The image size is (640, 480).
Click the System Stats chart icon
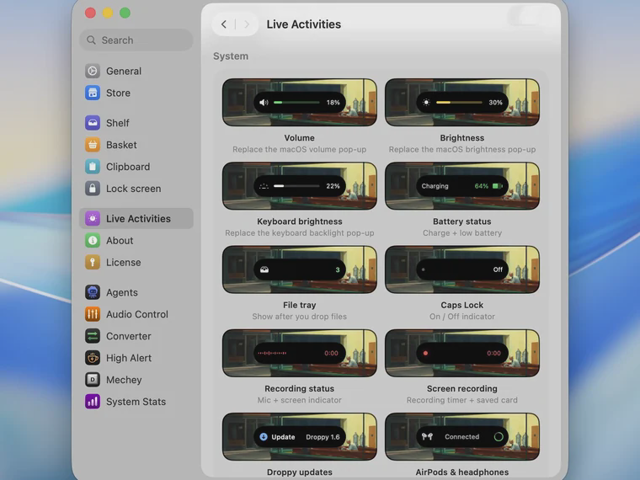click(93, 402)
